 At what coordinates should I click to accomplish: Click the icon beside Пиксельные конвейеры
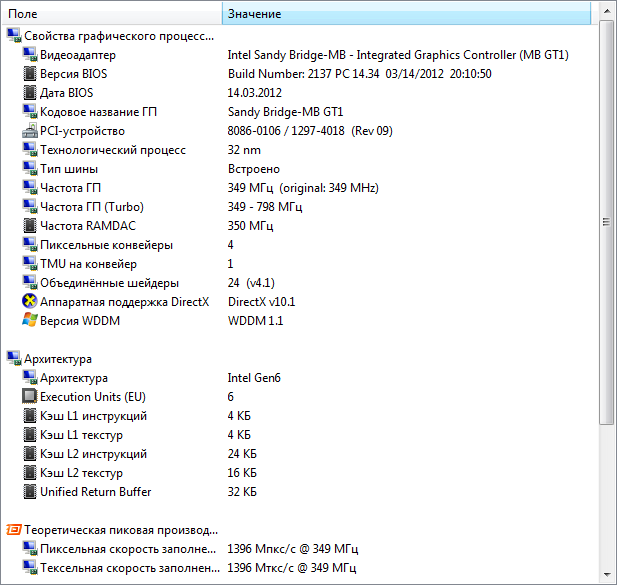click(30, 245)
